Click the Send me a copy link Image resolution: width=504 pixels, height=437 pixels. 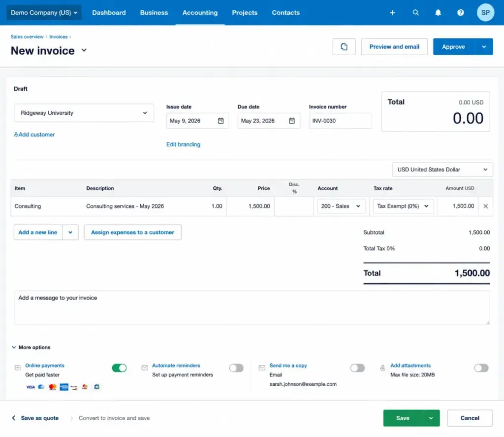(x=288, y=366)
